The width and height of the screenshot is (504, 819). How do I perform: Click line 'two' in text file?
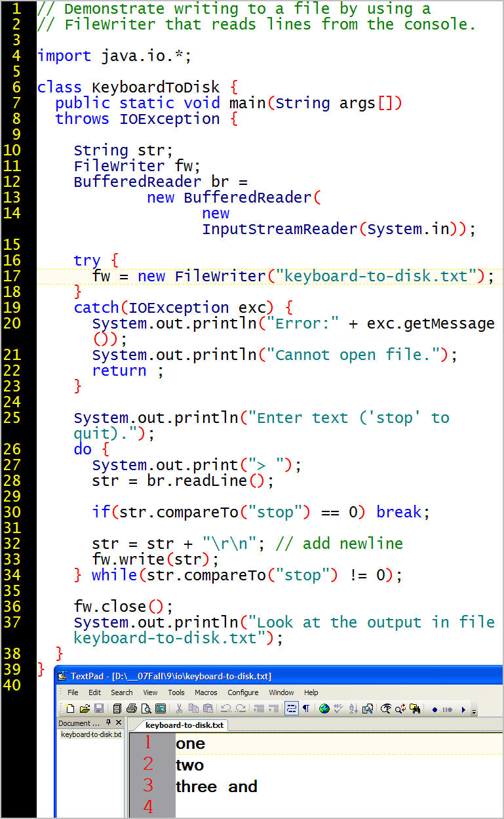[189, 765]
